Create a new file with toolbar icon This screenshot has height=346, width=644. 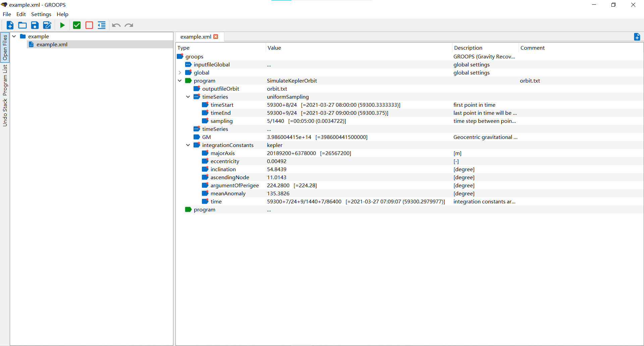click(10, 25)
